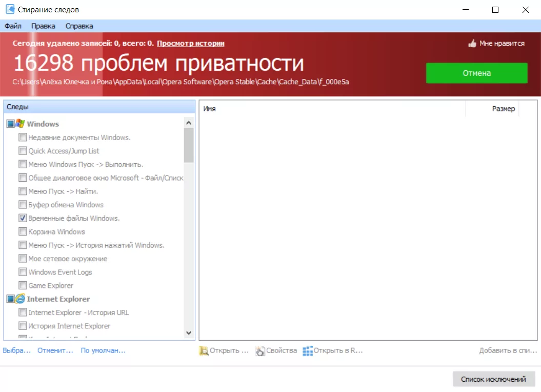Toggle the Internet Explorer group checkbox
The image size is (541, 392).
point(11,299)
